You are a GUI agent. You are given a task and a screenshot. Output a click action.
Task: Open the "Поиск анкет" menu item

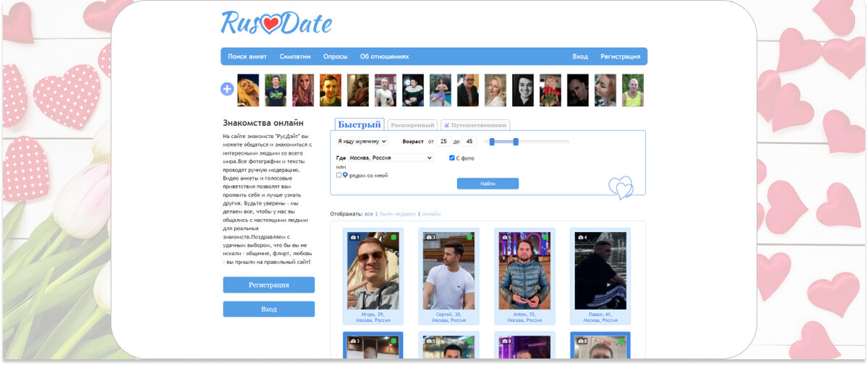point(247,56)
